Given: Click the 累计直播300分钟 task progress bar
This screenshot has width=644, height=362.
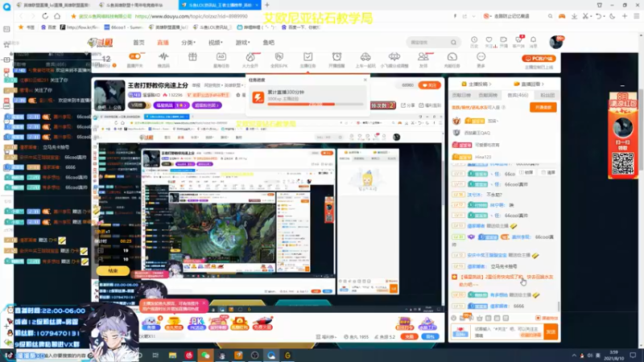Looking at the screenshot, I should point(315,105).
